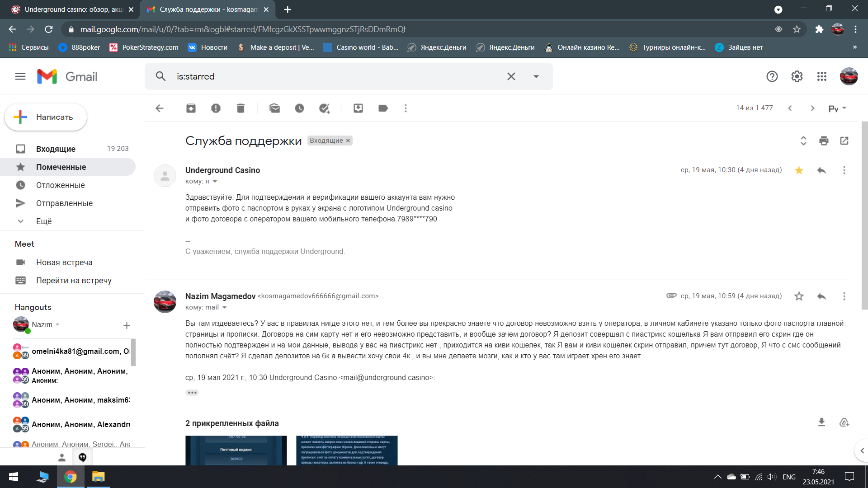868x488 pixels.
Task: Delete the conversation with trash icon
Action: tap(241, 108)
